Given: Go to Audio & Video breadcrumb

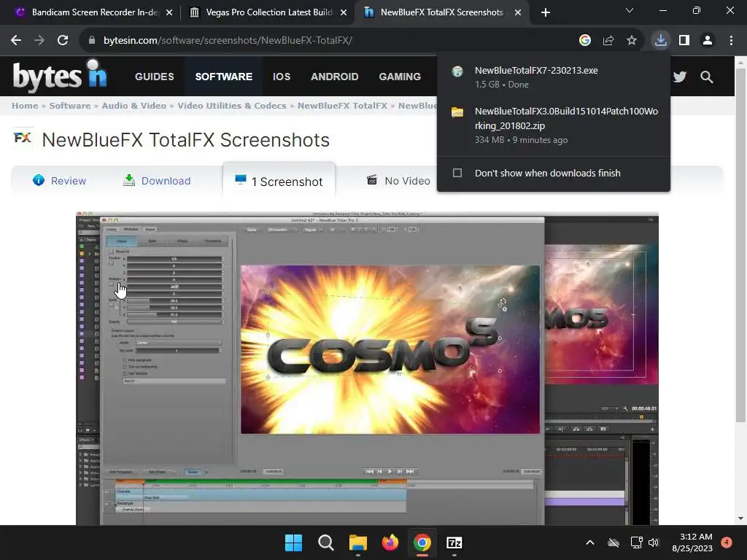Looking at the screenshot, I should pos(134,106).
